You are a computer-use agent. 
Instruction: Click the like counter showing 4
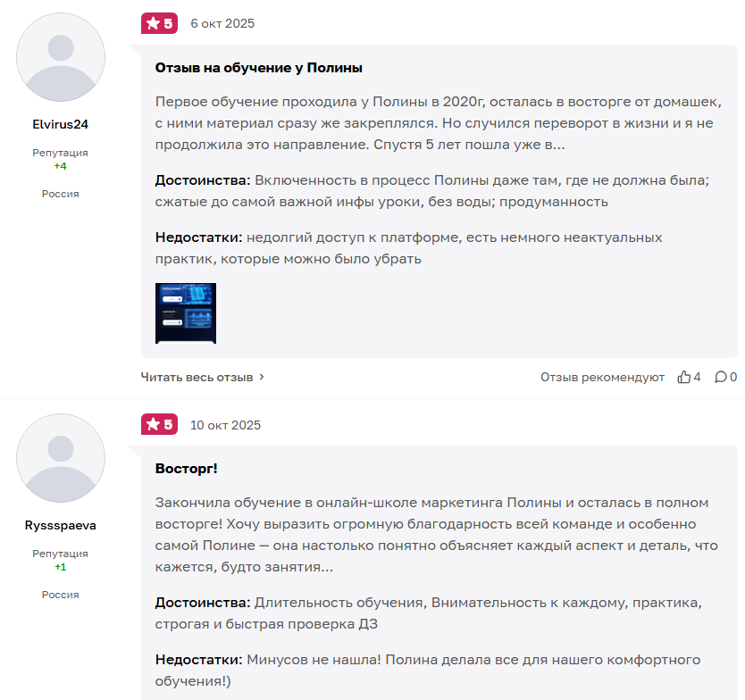(696, 377)
